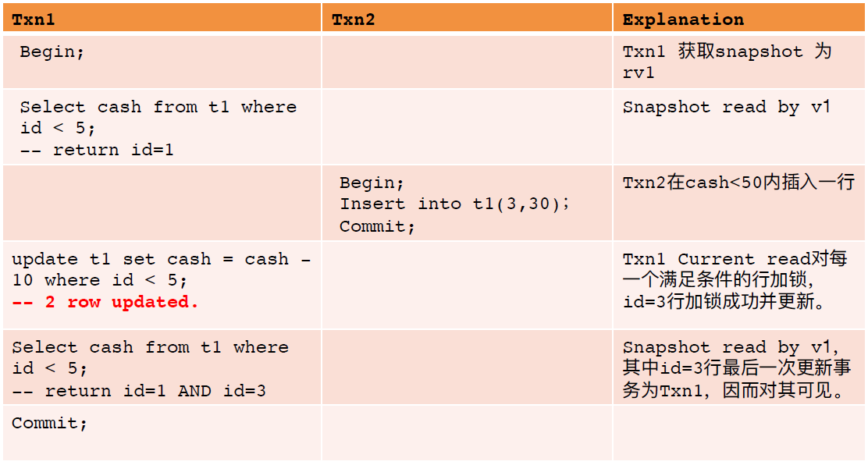Click the 'Txn1 Current read' explanation text
The image size is (868, 465).
point(734,259)
